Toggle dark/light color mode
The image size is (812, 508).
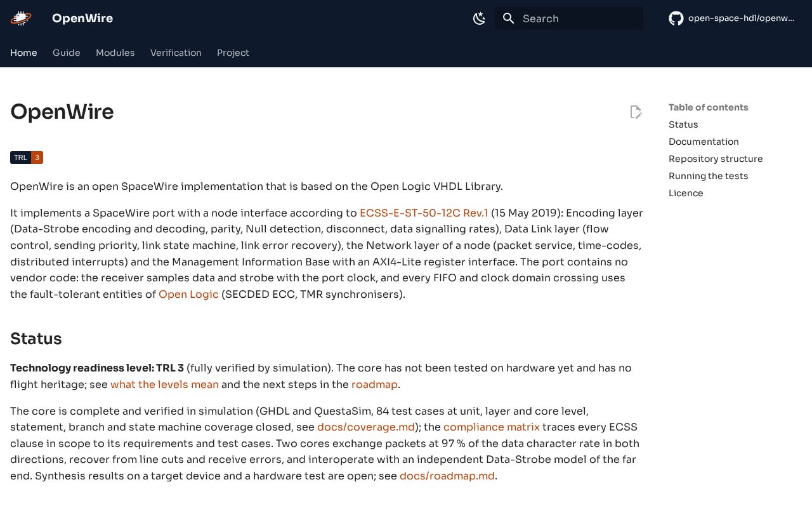480,18
